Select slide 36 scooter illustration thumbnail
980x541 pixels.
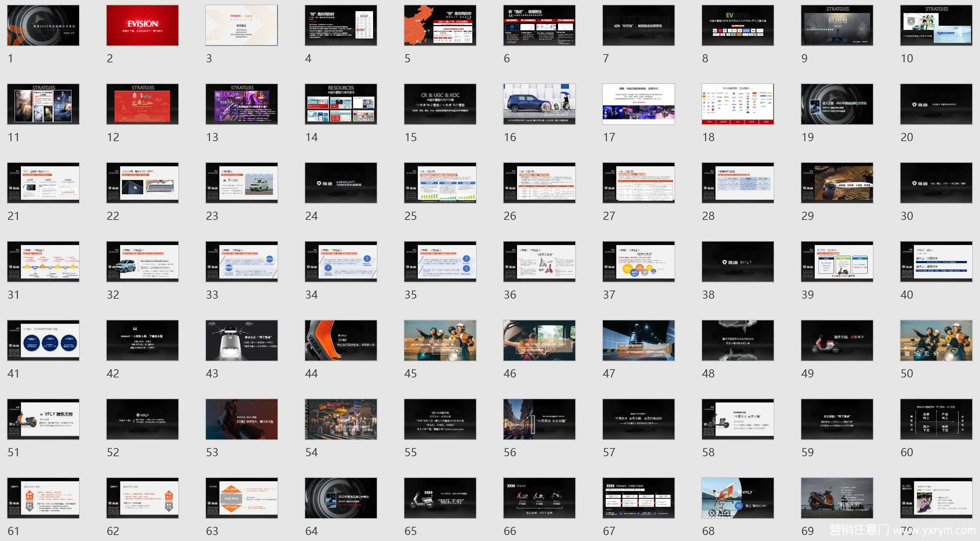(539, 262)
